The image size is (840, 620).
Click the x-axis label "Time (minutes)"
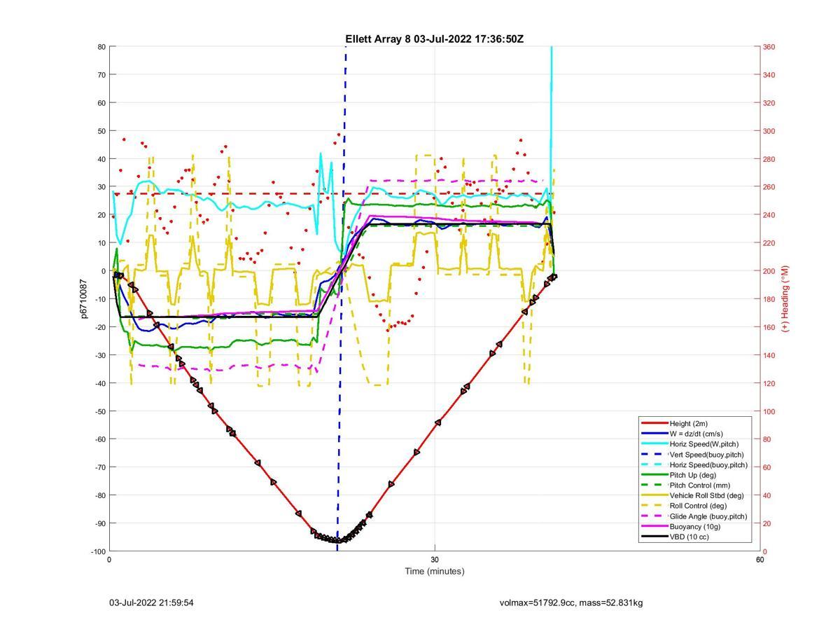click(434, 571)
